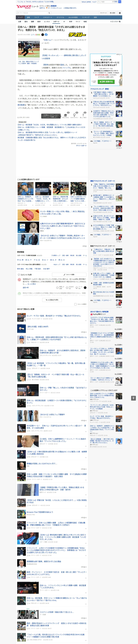Click the 全3問 回答する button
This screenshot has height=644, width=138.
pos(106,82)
